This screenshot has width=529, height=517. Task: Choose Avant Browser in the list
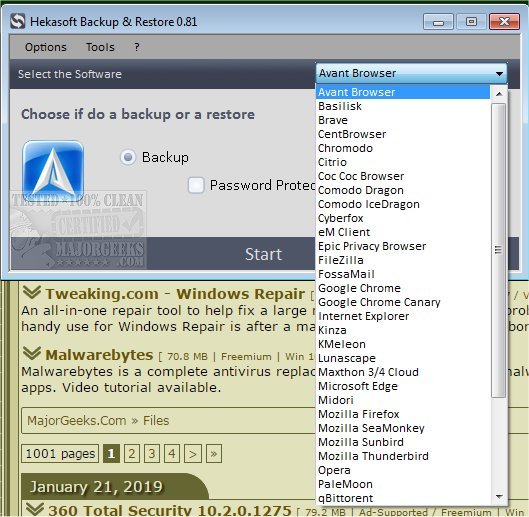(x=403, y=92)
